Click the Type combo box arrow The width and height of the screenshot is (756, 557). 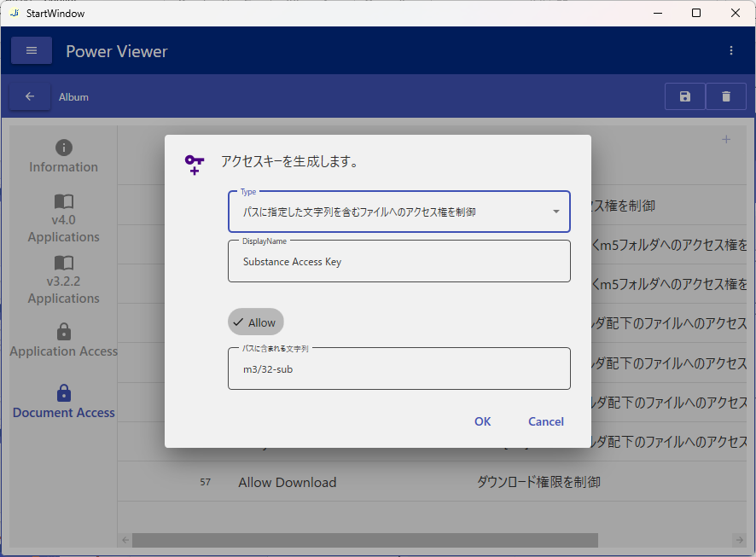556,212
